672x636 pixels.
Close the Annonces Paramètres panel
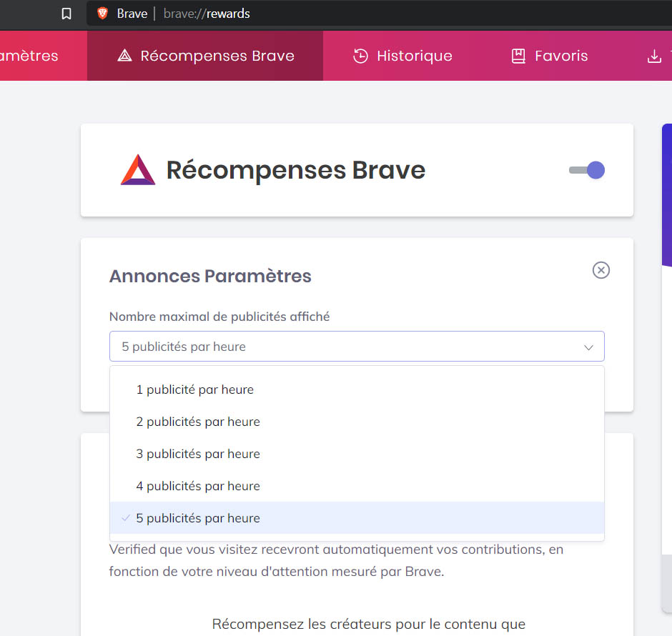click(601, 270)
